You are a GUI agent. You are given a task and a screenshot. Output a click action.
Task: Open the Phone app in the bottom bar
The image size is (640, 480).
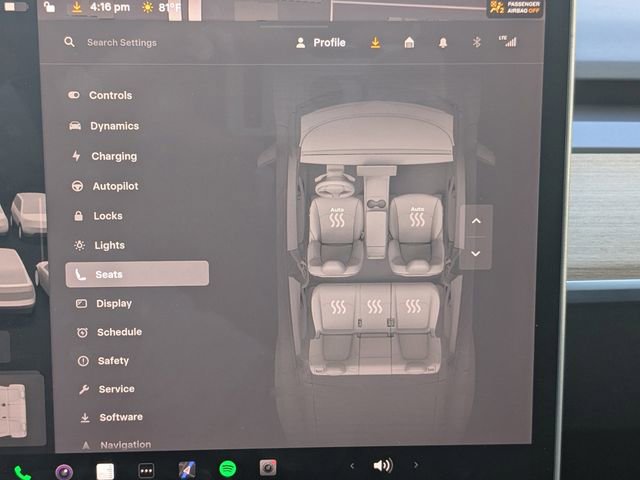22,473
